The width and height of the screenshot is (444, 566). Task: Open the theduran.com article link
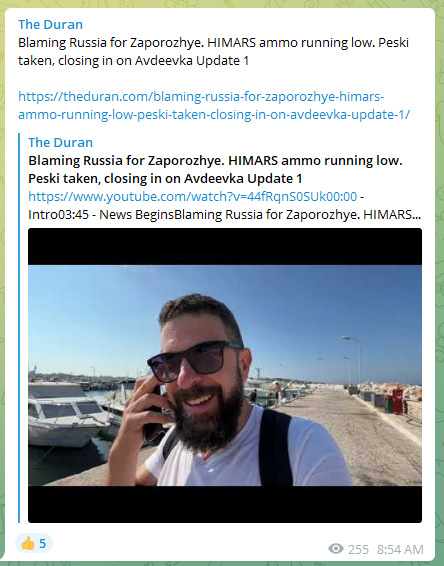pos(214,105)
